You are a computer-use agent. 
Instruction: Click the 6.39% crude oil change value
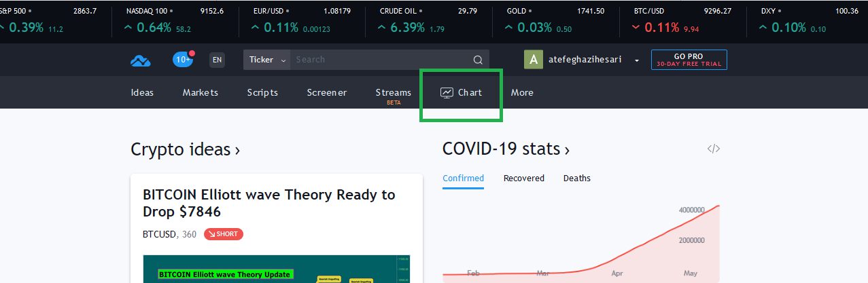pos(408,28)
